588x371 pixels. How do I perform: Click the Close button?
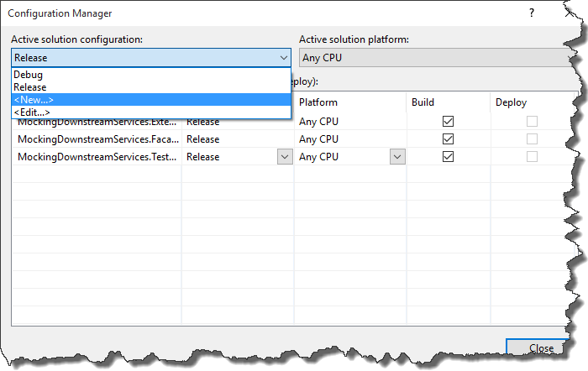click(537, 347)
